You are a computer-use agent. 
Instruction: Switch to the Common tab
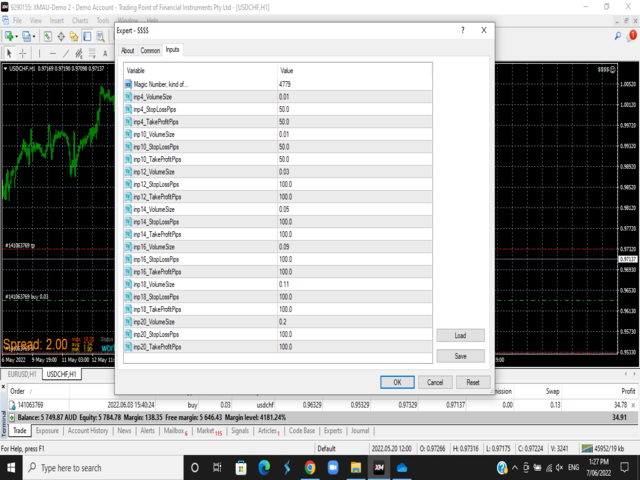(150, 50)
